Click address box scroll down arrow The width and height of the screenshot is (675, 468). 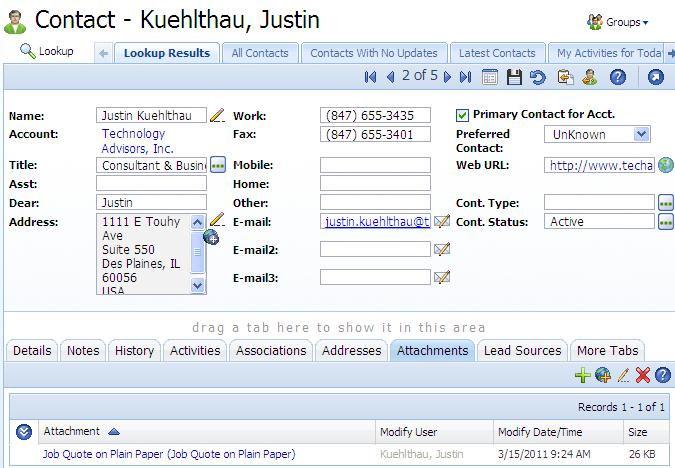[x=197, y=285]
